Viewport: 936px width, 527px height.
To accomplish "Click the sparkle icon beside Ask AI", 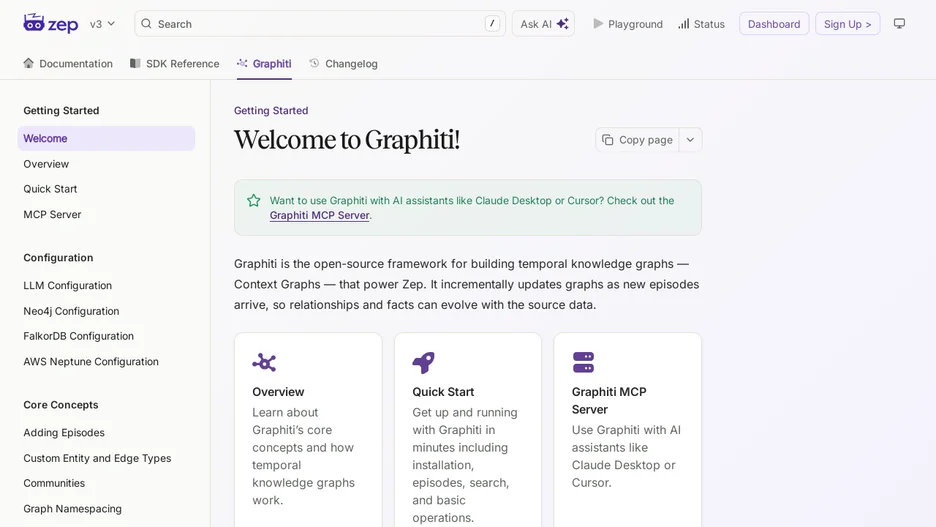I will [x=562, y=24].
